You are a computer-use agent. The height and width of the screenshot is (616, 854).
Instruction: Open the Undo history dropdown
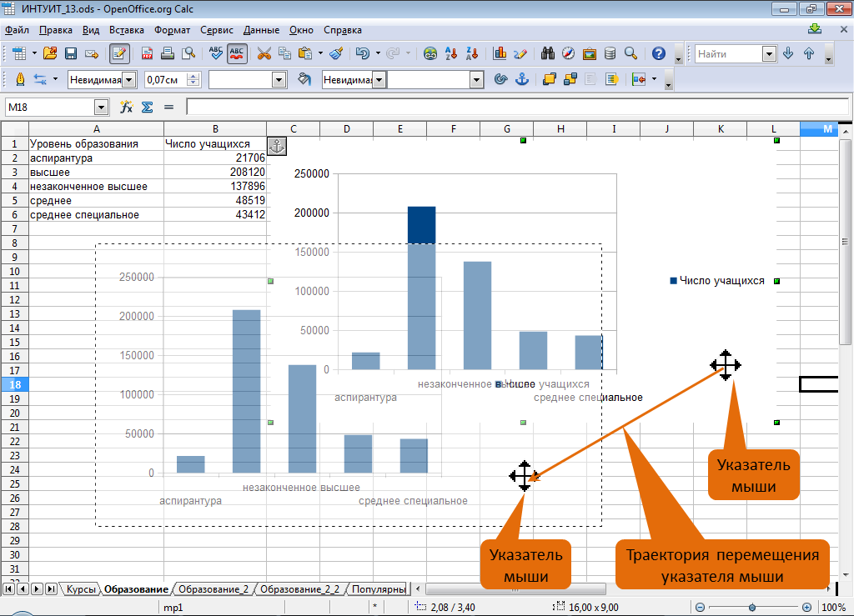[378, 53]
